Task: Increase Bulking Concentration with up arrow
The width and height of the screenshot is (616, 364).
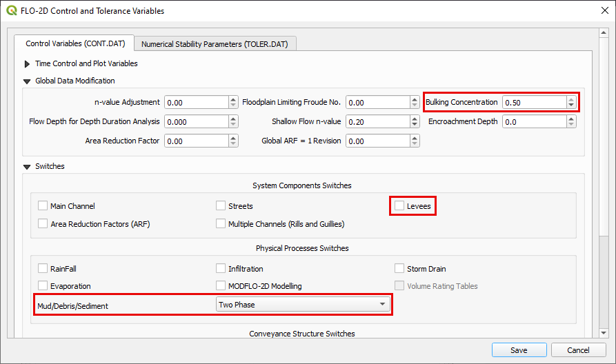Action: coord(570,99)
